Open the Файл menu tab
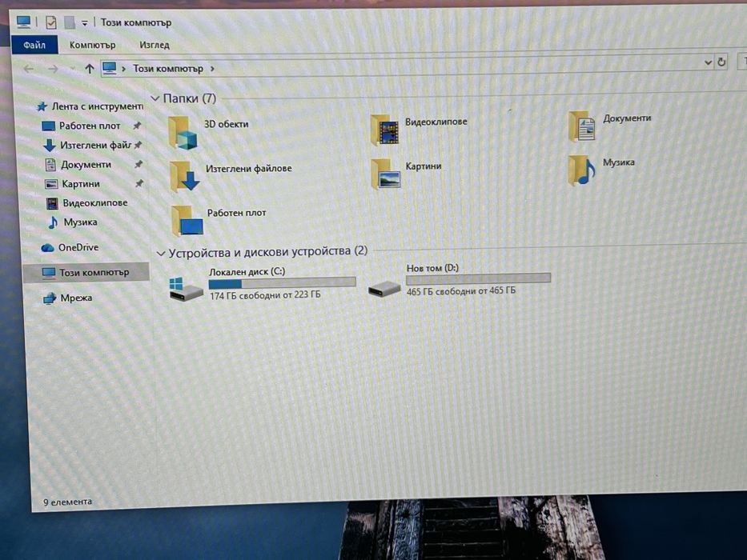747x560 pixels. click(34, 45)
